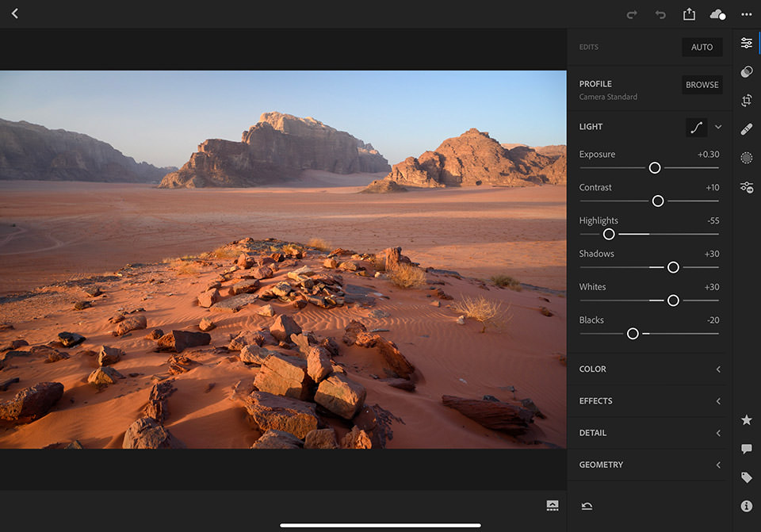Toggle the tone curve button
The width and height of the screenshot is (761, 532).
[696, 127]
